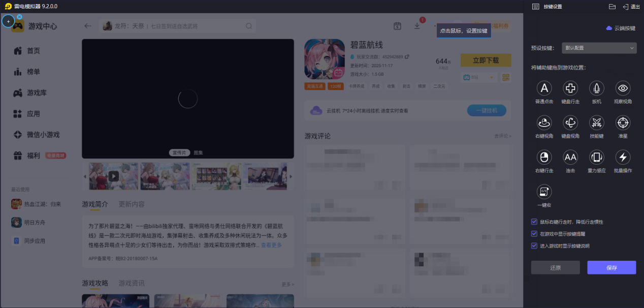Click the search box showing 龙符：天祭
Viewport: 644px width, 308px height.
pos(178,26)
